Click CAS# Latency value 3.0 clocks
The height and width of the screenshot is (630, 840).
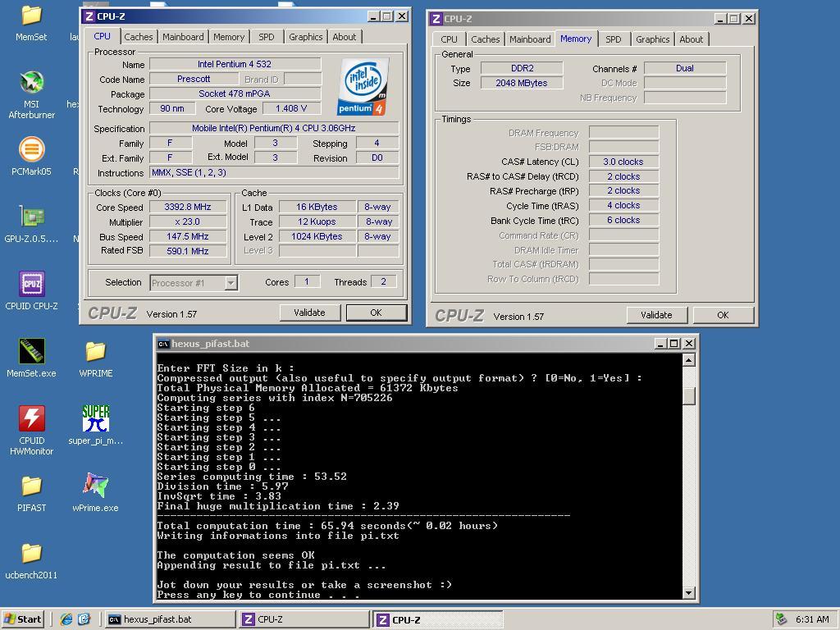pyautogui.click(x=623, y=162)
